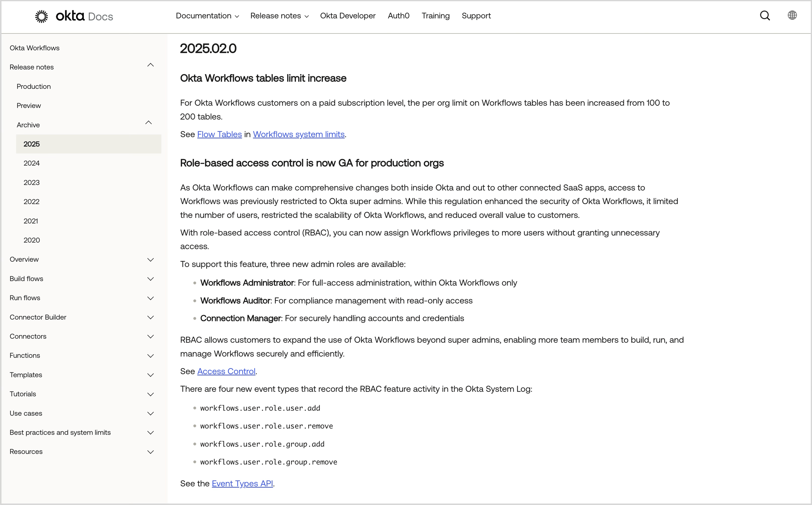Open the language globe icon

click(x=792, y=15)
